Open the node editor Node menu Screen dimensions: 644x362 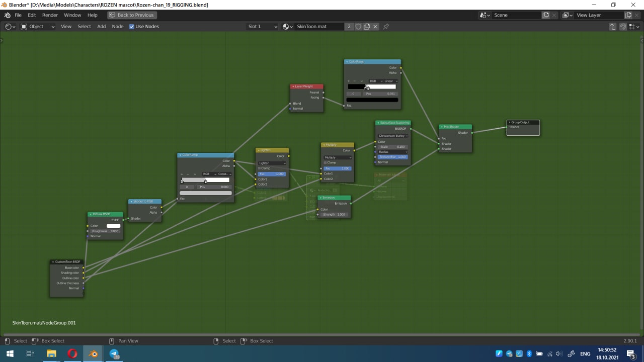pyautogui.click(x=118, y=27)
